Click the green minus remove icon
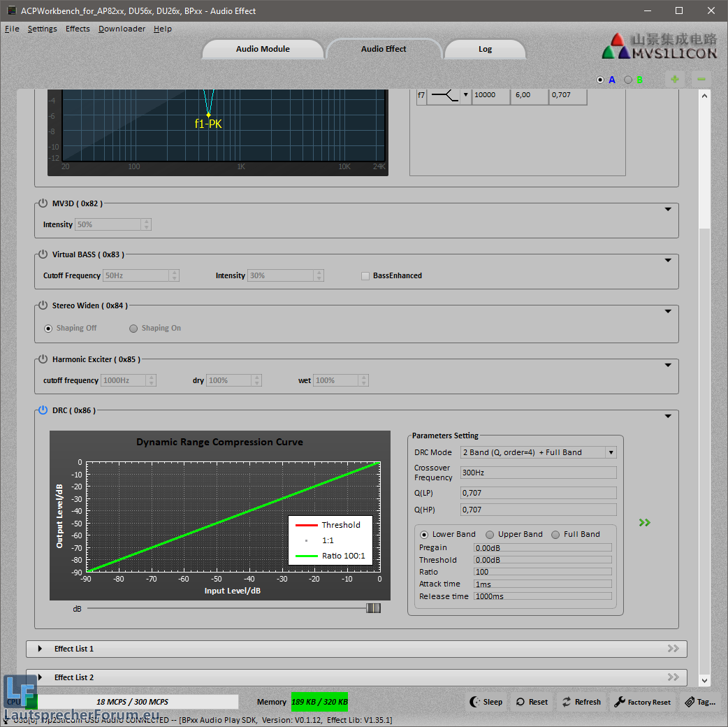This screenshot has height=727, width=728. pyautogui.click(x=701, y=80)
